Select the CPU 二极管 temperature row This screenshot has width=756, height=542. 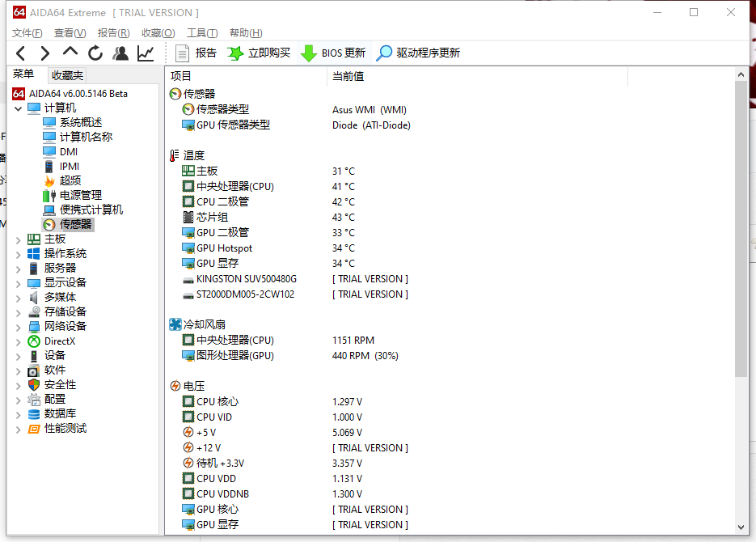450,202
